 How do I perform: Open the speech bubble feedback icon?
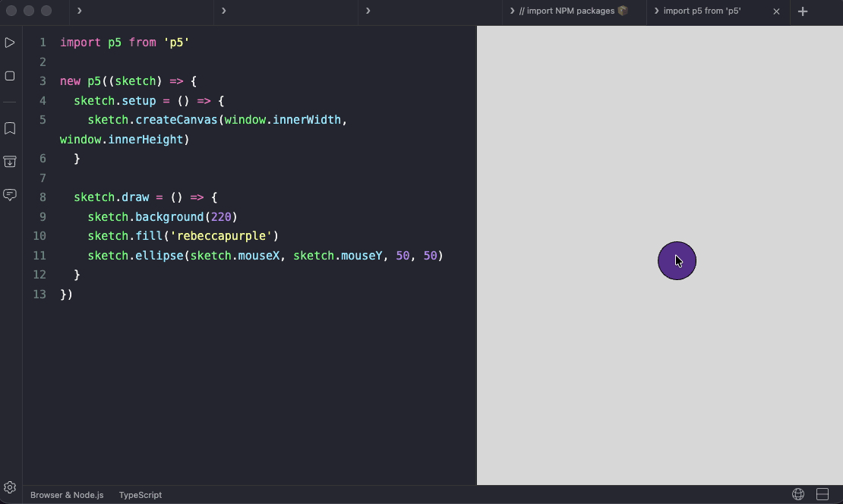[x=10, y=194]
